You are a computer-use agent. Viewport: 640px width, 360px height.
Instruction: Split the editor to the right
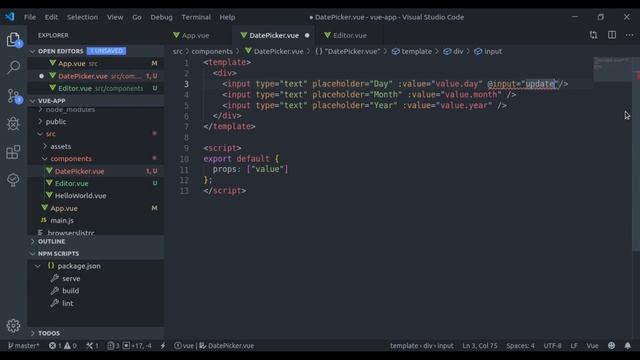612,35
